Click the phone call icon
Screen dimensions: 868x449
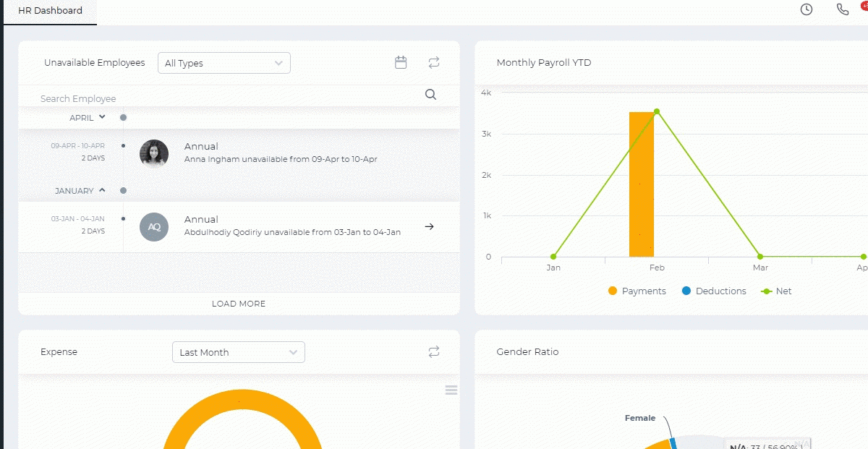(x=843, y=9)
